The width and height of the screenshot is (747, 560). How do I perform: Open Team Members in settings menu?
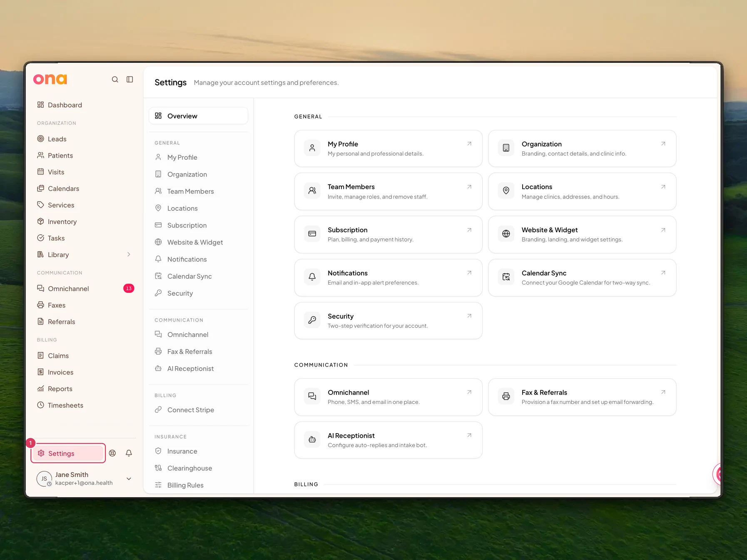click(199, 191)
